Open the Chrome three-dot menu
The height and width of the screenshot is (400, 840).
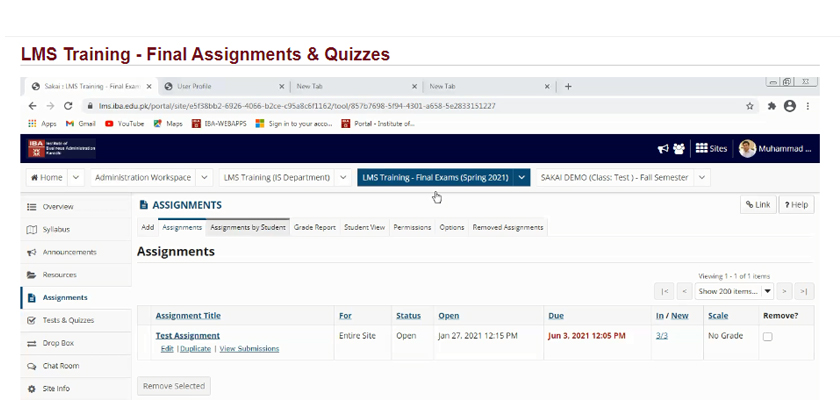[808, 106]
